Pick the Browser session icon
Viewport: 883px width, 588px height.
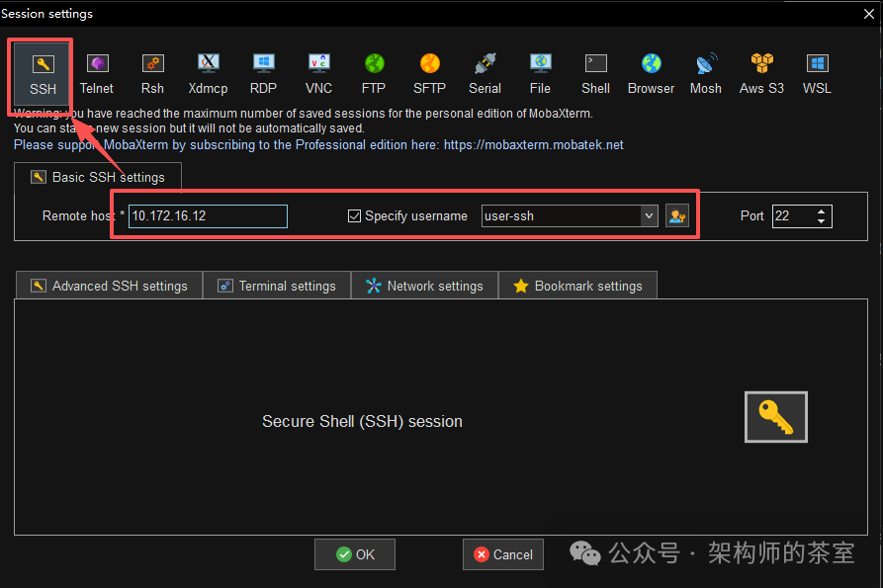[651, 74]
